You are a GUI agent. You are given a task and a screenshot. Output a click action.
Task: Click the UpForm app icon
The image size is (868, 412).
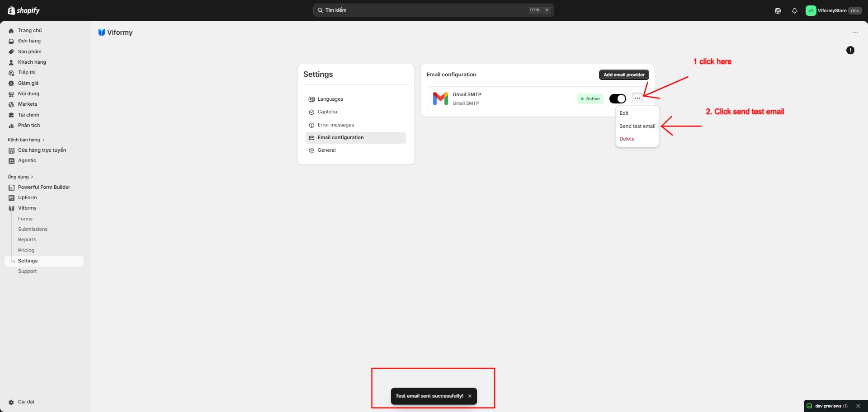pos(11,198)
